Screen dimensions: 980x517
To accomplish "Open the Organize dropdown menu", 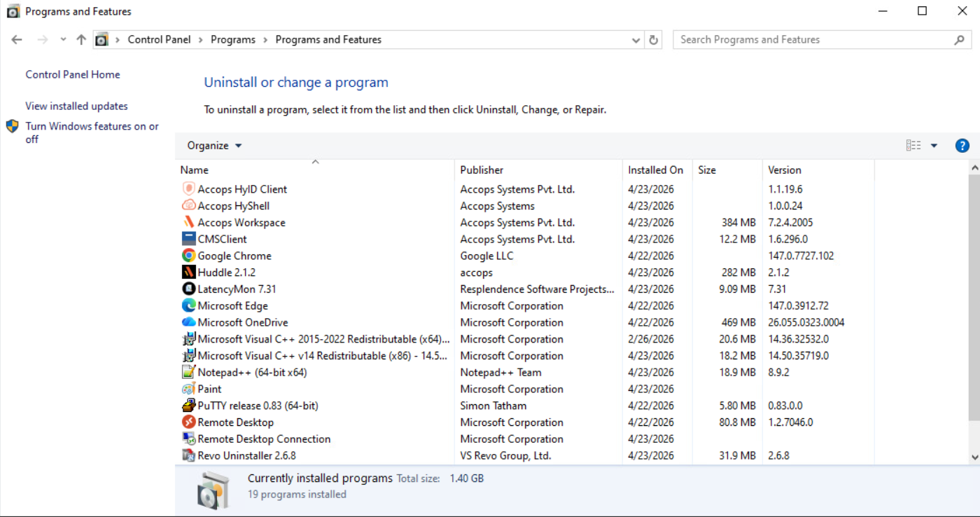I will click(x=214, y=146).
